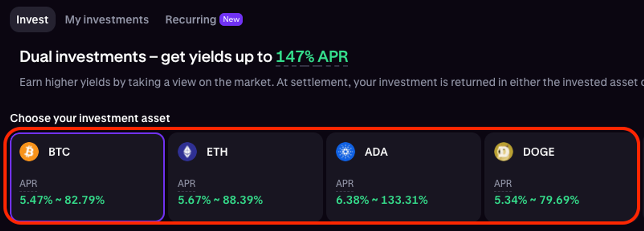The height and width of the screenshot is (231, 644).
Task: Click the DOGE APR range 5.34% ~ 79.69%
Action: 536,200
